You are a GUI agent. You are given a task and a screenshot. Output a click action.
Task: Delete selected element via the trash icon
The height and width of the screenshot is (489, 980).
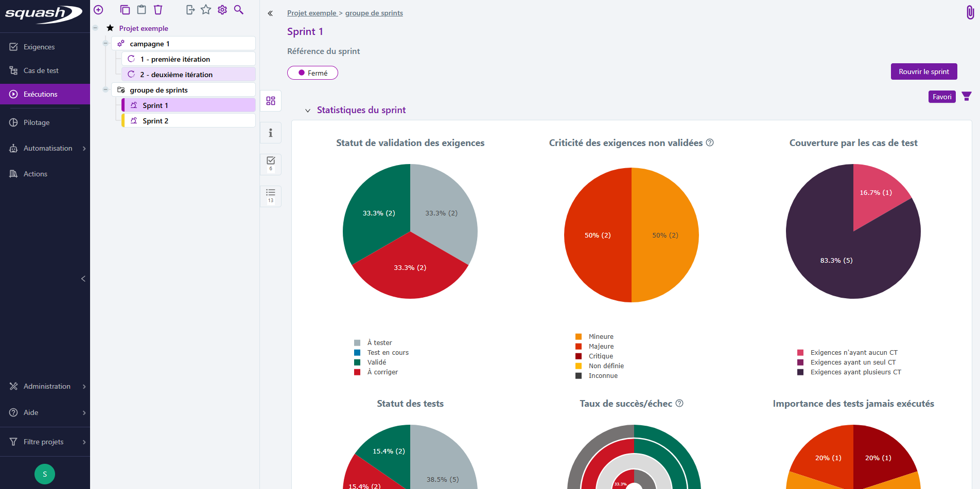157,9
